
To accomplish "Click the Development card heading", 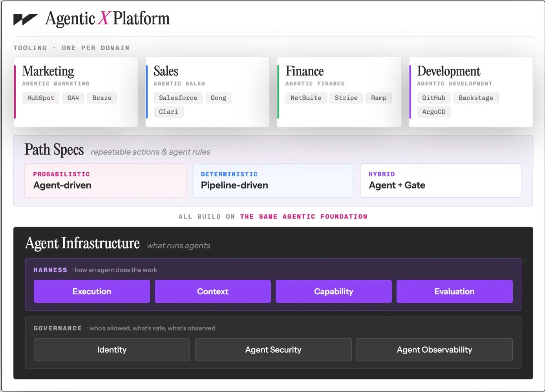I will pyautogui.click(x=449, y=71).
